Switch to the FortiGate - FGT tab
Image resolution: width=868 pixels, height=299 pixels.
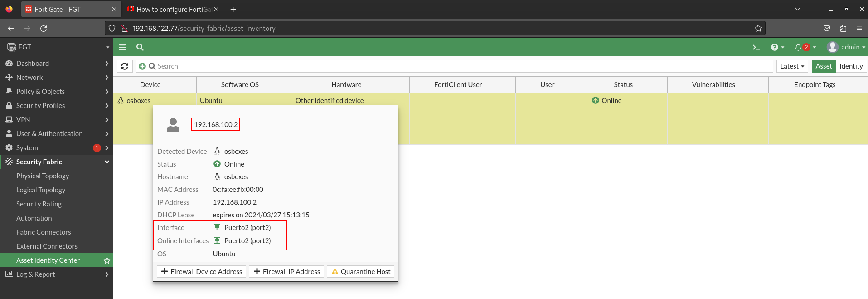click(x=70, y=10)
